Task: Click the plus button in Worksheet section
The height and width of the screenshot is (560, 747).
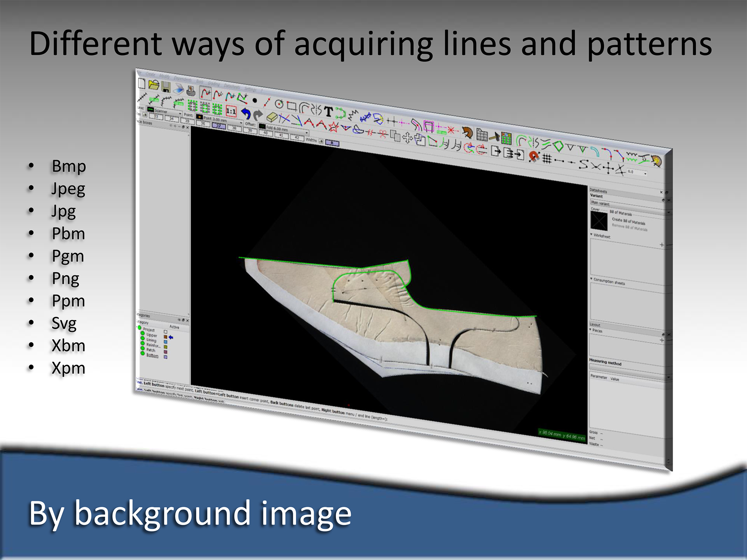Action: point(661,245)
